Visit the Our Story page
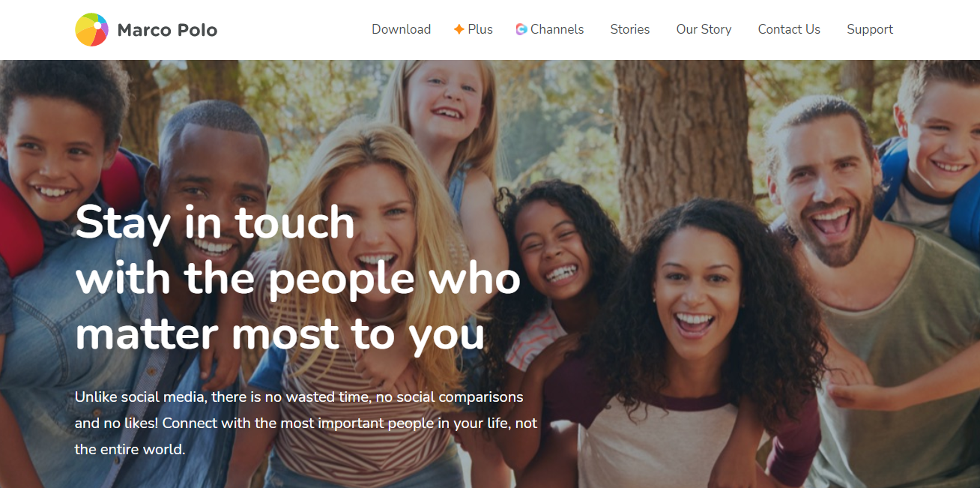Screen dimensions: 980x488 pos(704,29)
